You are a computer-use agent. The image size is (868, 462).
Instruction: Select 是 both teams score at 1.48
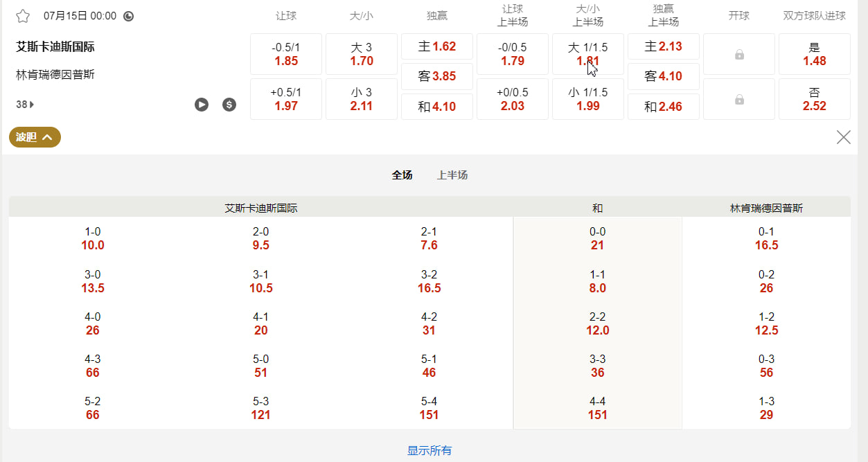point(815,54)
